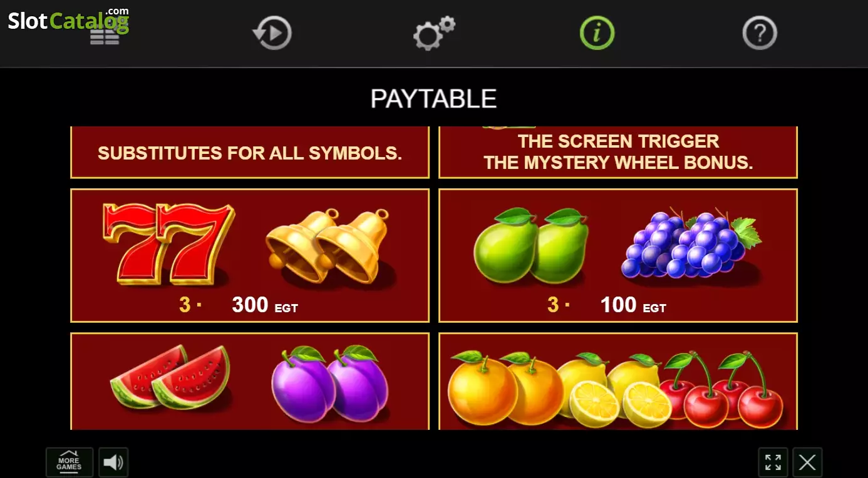The width and height of the screenshot is (868, 478).
Task: Click the green pears symbol
Action: click(x=530, y=245)
